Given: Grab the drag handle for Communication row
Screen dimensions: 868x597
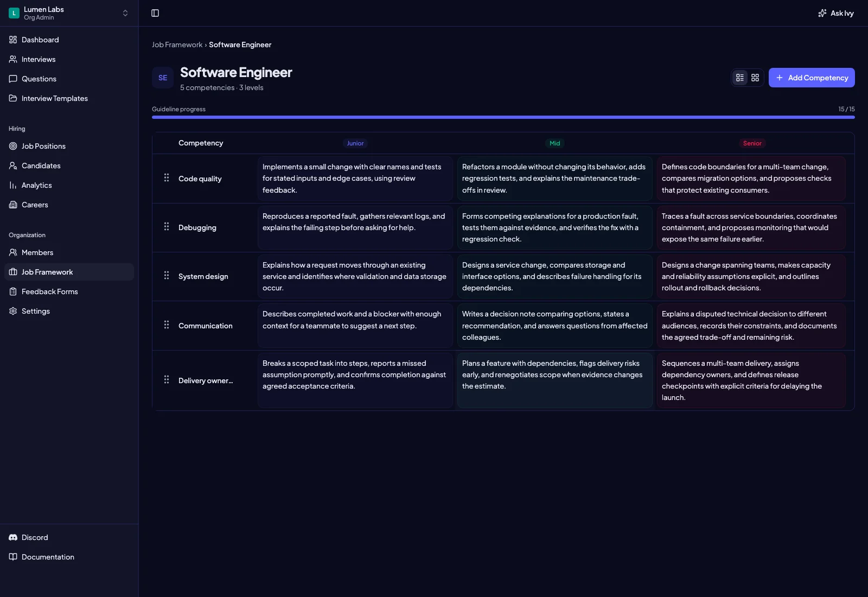Looking at the screenshot, I should pos(167,325).
